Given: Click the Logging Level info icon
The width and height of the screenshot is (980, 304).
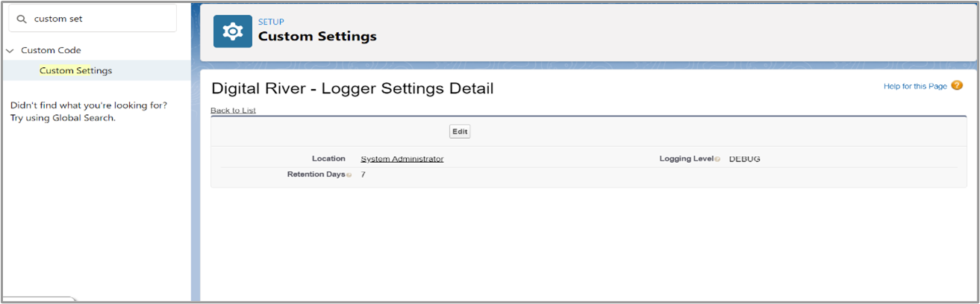Looking at the screenshot, I should (717, 160).
